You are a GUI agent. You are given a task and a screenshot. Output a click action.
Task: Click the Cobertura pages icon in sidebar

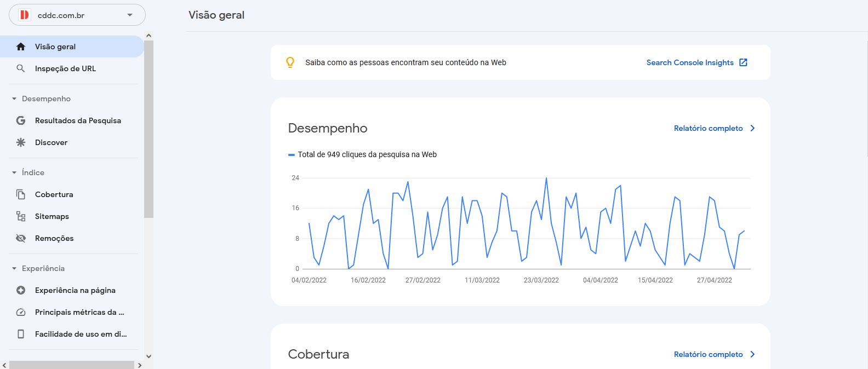tap(21, 194)
